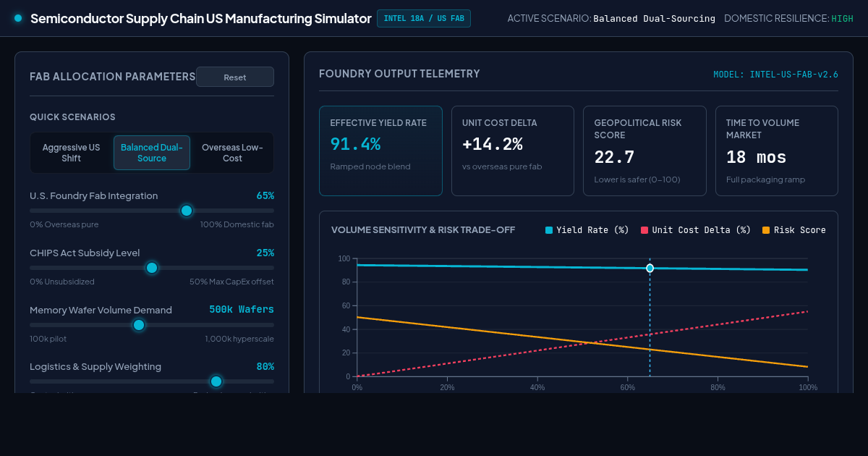Open the Unit Cost Delta card
This screenshot has width=868, height=456.
(x=513, y=151)
